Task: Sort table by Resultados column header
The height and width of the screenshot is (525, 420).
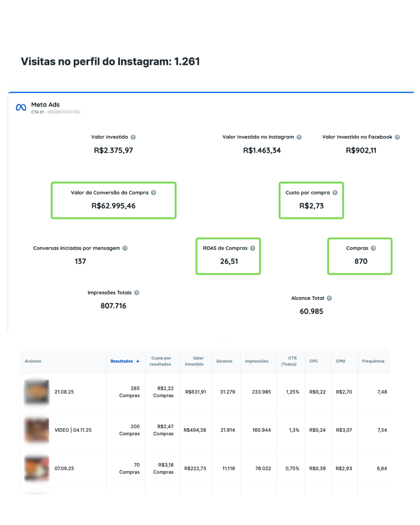Action: coord(122,361)
